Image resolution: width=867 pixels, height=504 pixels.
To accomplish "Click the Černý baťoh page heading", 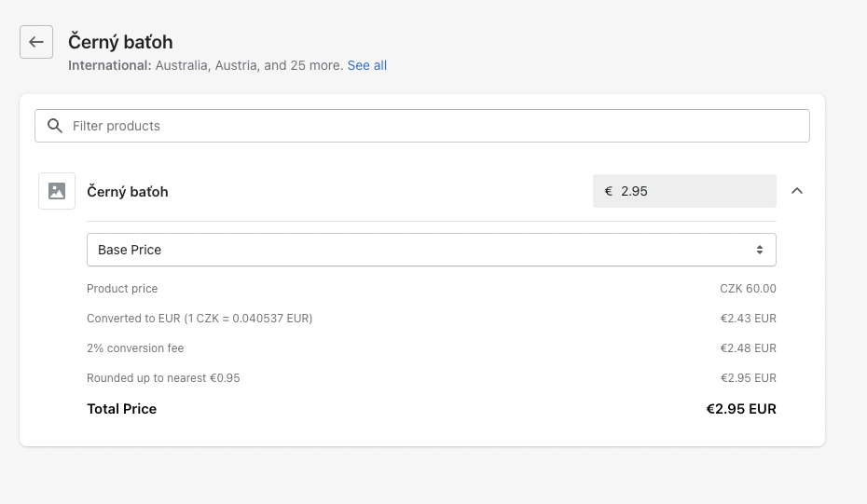I will pos(120,42).
